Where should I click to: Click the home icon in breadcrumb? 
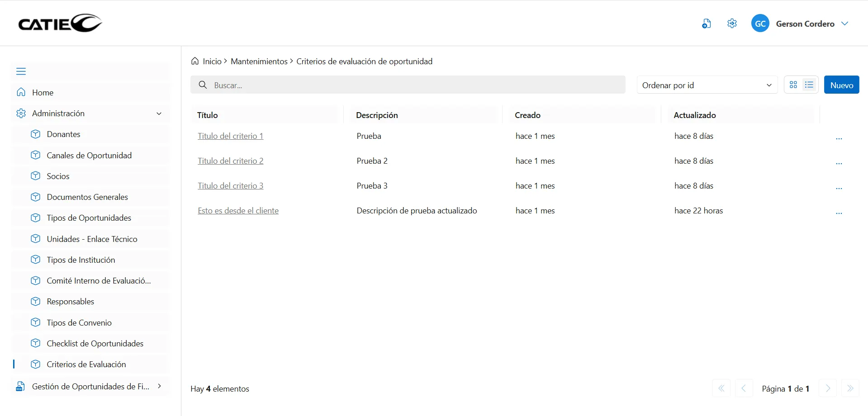pyautogui.click(x=195, y=61)
